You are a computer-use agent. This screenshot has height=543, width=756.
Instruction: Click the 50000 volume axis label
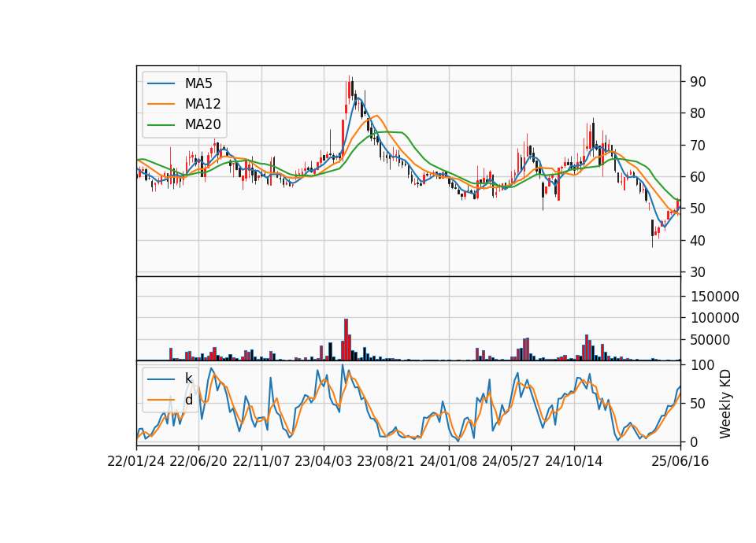click(x=710, y=340)
